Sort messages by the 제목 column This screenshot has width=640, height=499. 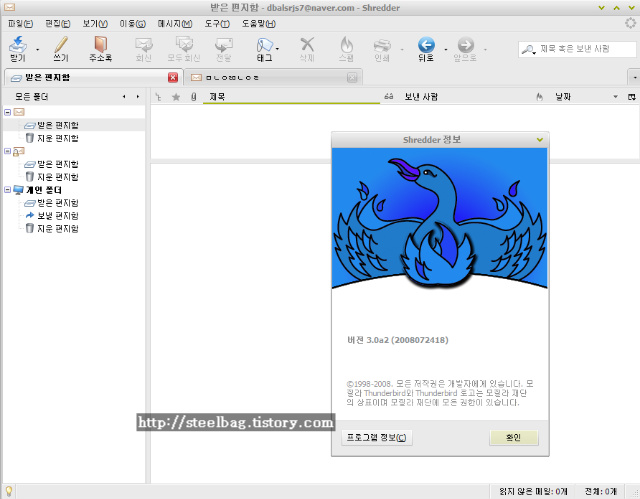(291, 97)
